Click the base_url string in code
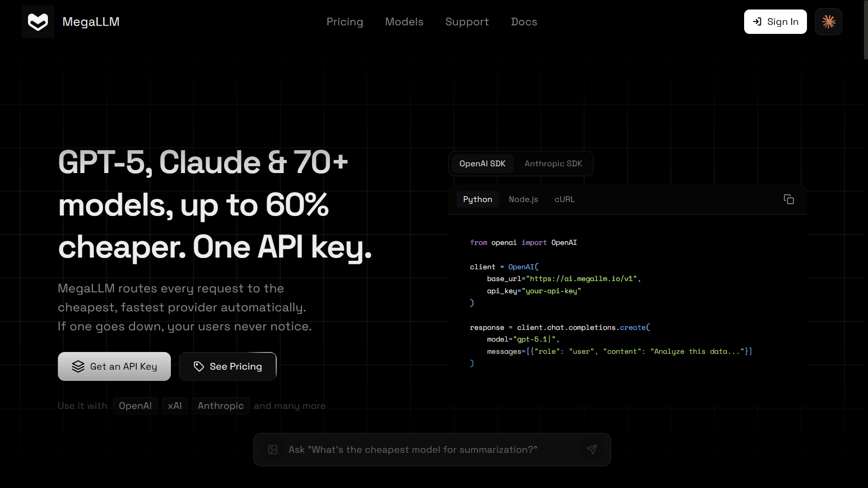 [x=581, y=279]
